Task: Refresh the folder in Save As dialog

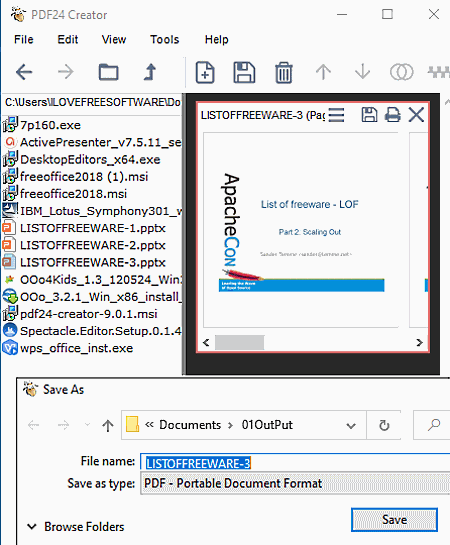Action: [384, 425]
